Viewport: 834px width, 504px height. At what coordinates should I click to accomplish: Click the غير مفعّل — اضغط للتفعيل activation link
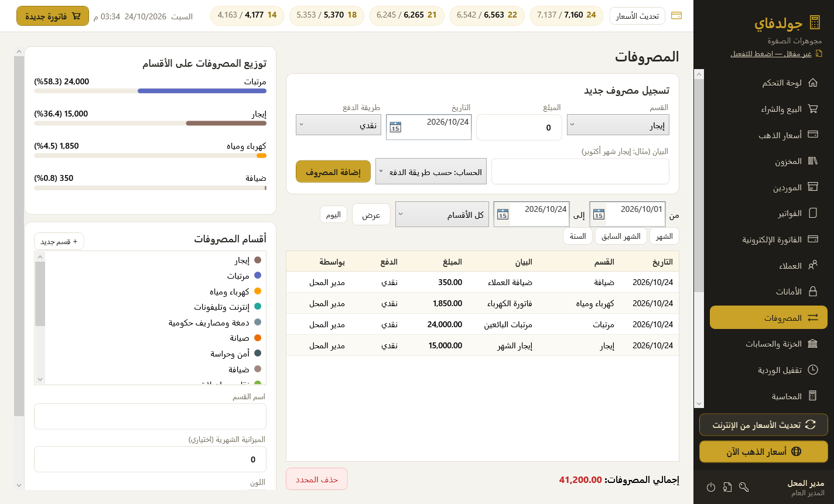(771, 53)
